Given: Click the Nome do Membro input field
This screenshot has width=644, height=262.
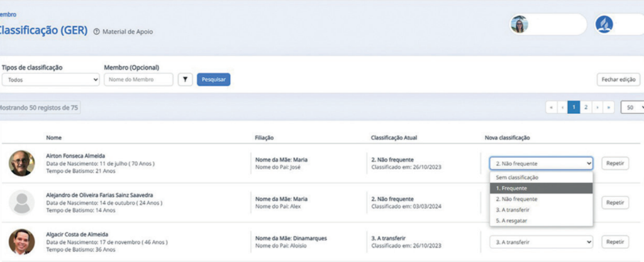Looking at the screenshot, I should pyautogui.click(x=138, y=80).
